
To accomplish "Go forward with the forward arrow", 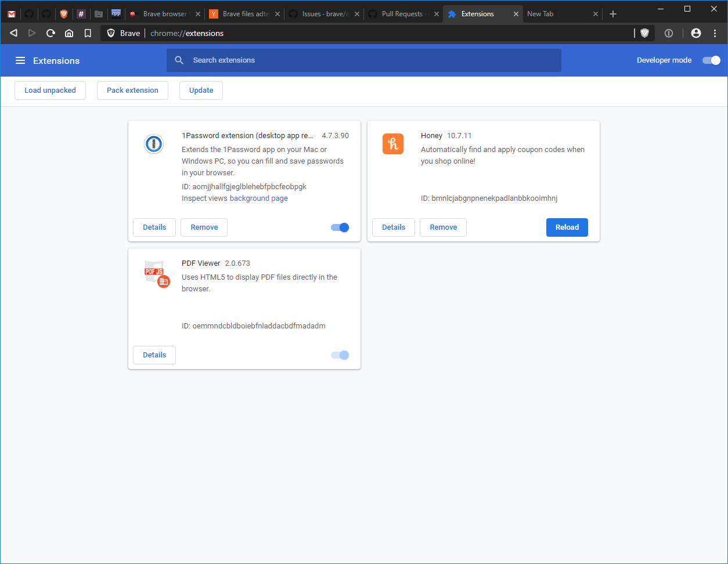I will (x=32, y=33).
